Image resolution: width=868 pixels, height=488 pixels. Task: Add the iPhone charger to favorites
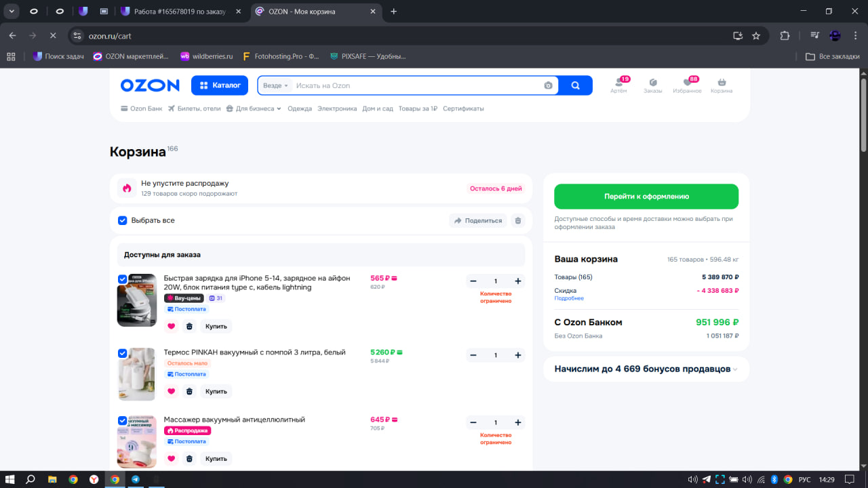point(171,326)
